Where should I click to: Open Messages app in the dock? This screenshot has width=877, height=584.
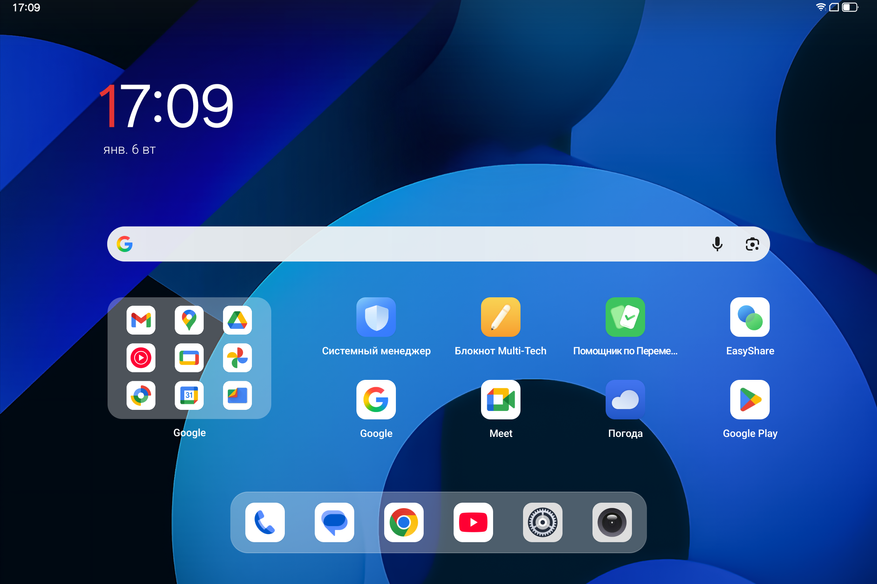click(334, 522)
